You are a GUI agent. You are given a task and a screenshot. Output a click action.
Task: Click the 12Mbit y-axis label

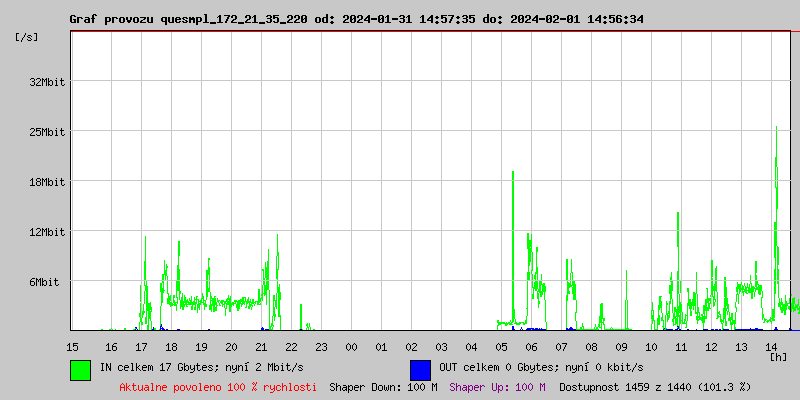[x=47, y=232]
